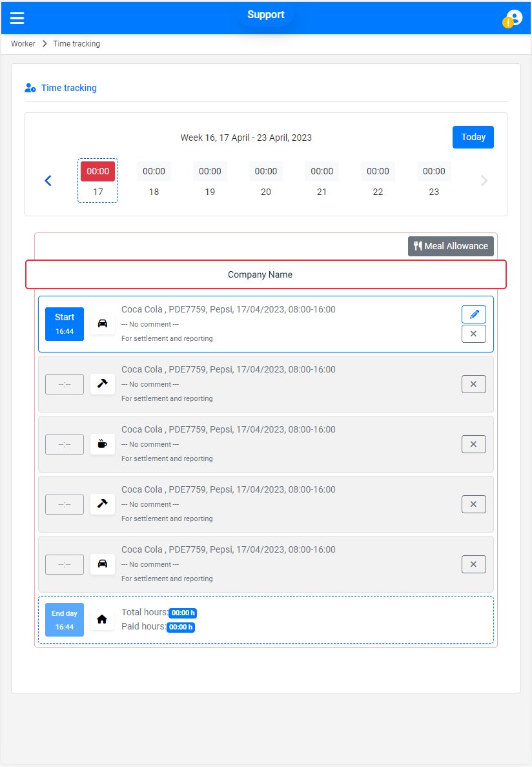This screenshot has width=532, height=767.
Task: Click the first hammer work icon
Action: [102, 384]
